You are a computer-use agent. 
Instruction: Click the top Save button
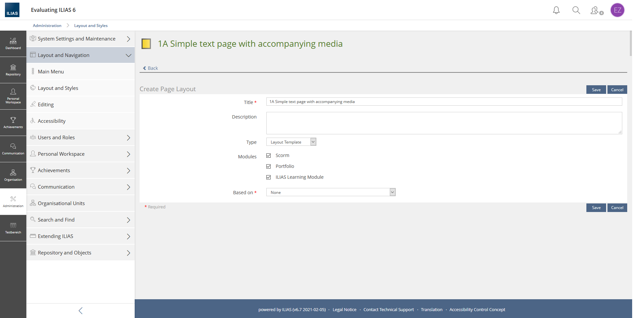pyautogui.click(x=596, y=90)
